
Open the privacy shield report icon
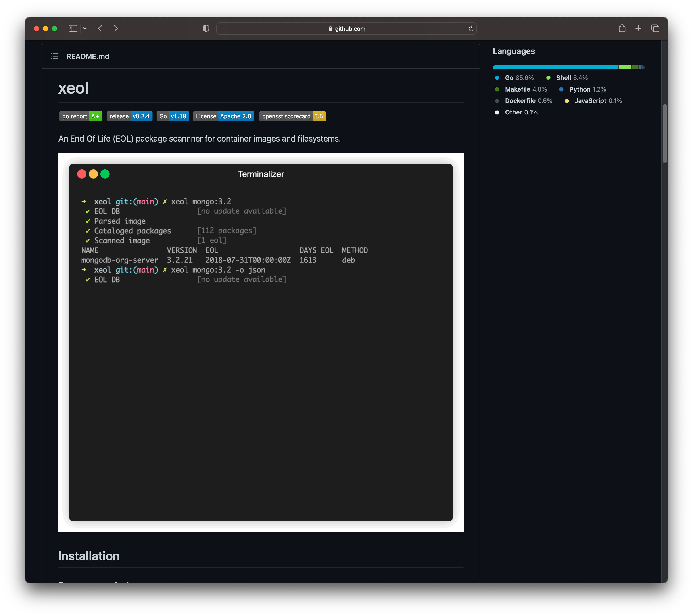(206, 29)
